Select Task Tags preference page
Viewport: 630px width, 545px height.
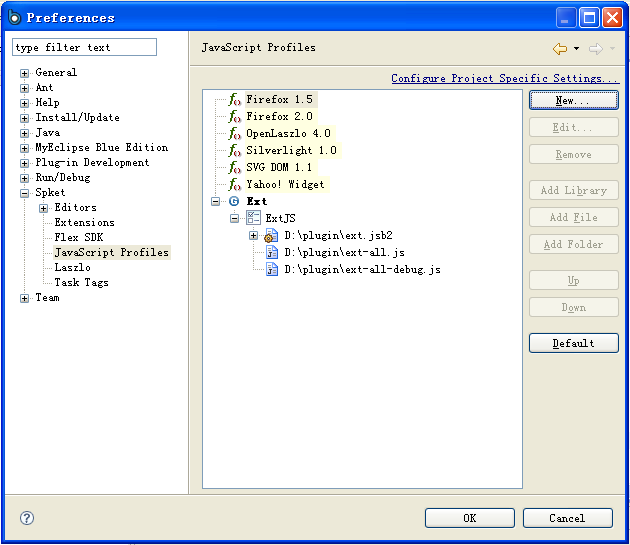click(82, 283)
